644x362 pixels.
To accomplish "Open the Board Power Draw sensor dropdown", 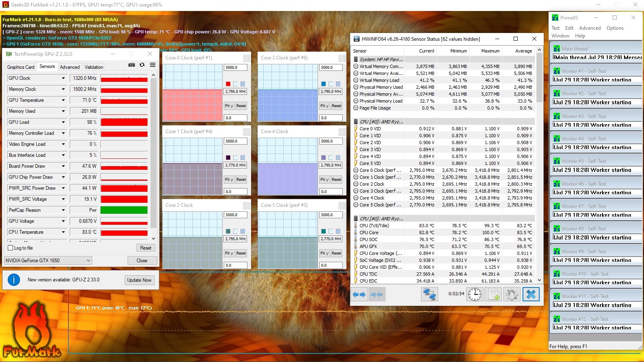I will click(63, 166).
